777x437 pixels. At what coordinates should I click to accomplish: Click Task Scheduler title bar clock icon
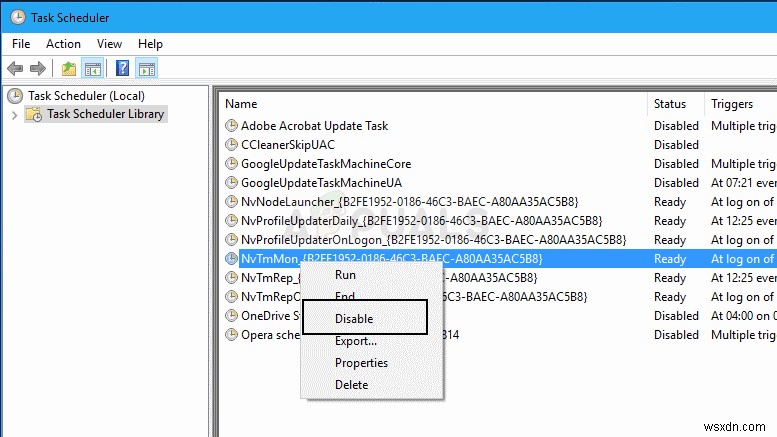click(x=18, y=17)
